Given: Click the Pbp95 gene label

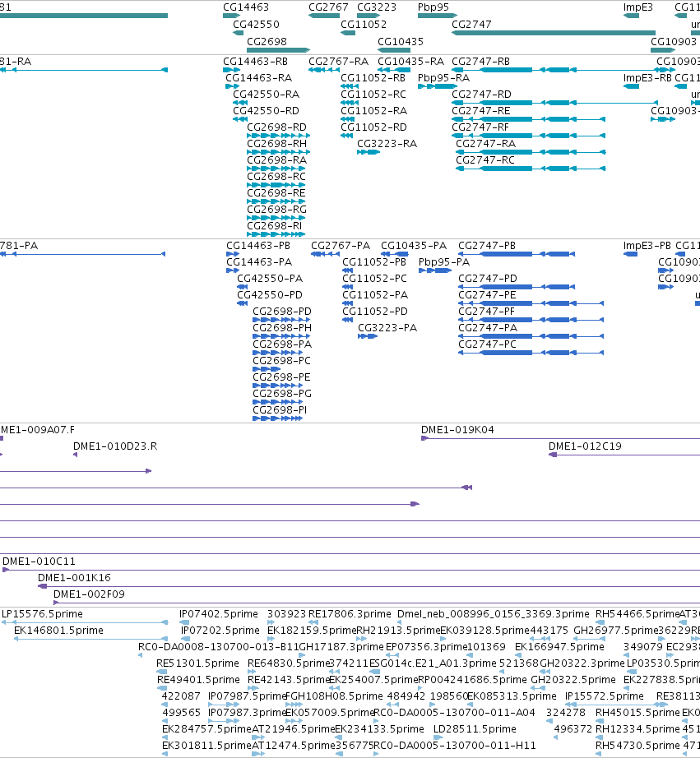Looking at the screenshot, I should pyautogui.click(x=433, y=7).
